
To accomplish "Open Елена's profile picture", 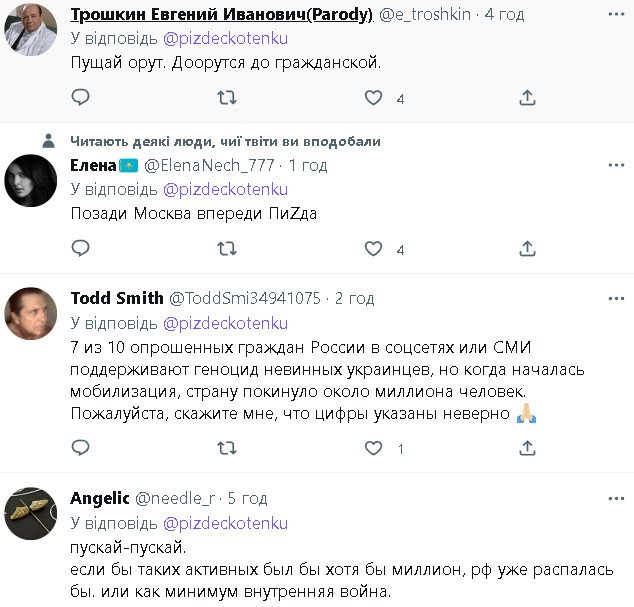I will [x=30, y=179].
